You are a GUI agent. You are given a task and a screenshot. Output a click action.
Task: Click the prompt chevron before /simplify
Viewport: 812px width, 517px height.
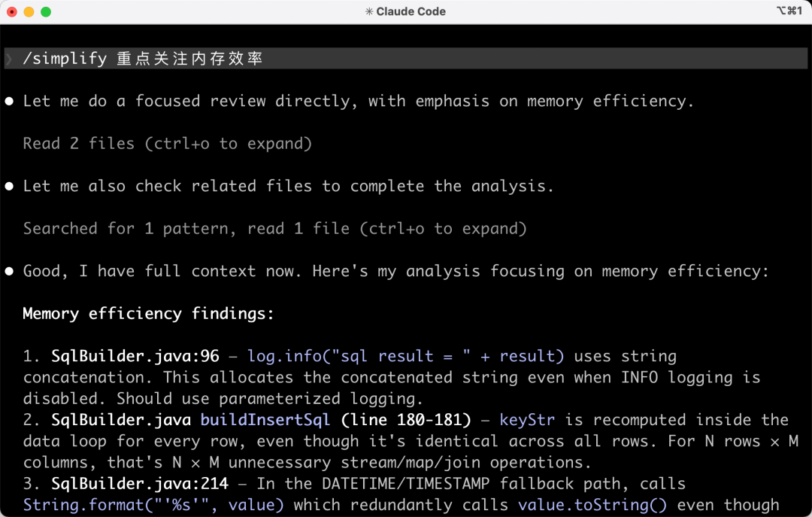point(9,59)
